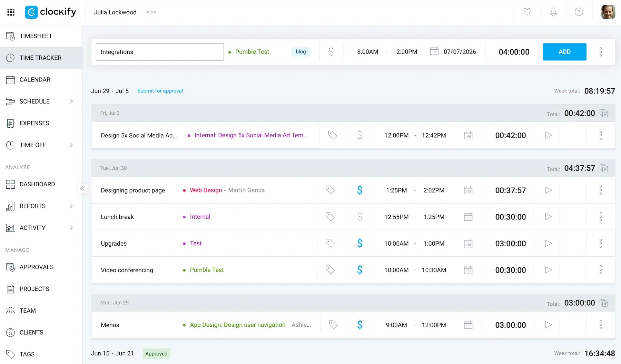621x364 pixels.
Task: Open calendar icon for Upgrades entry
Action: tap(468, 244)
